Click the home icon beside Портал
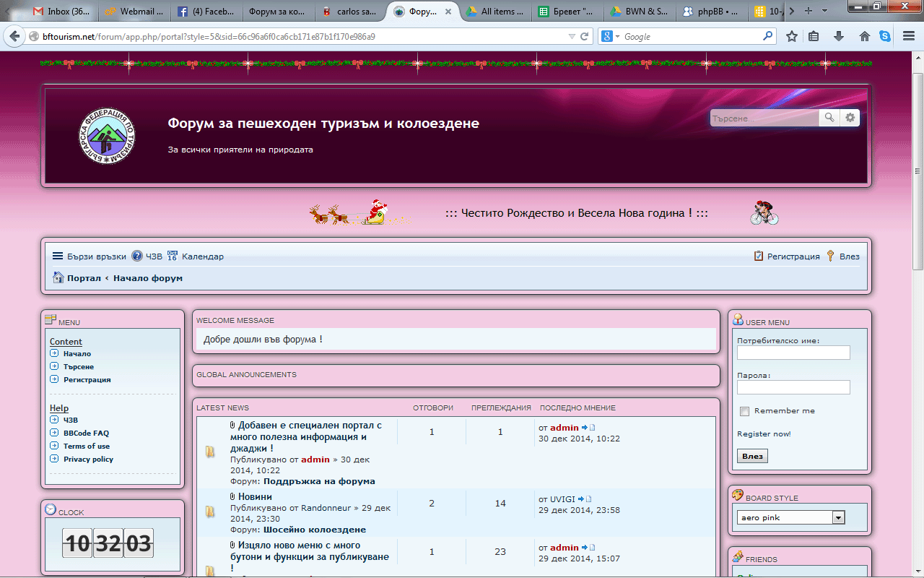Viewport: 924px width, 578px height. (58, 277)
